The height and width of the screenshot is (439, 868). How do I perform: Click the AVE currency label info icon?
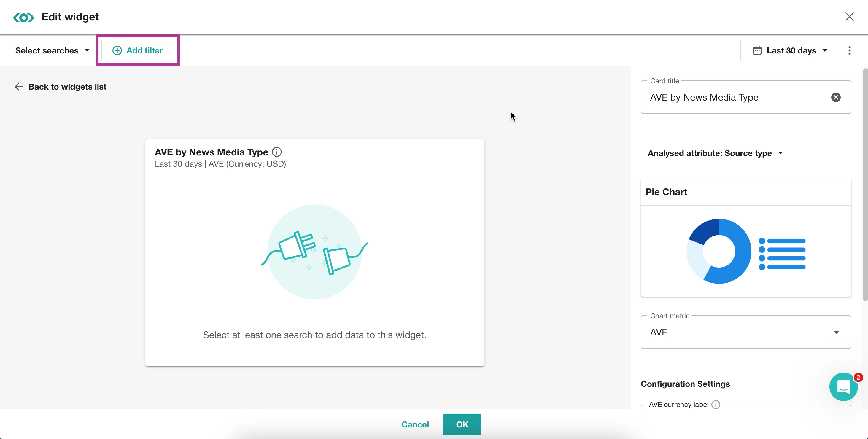(x=716, y=404)
